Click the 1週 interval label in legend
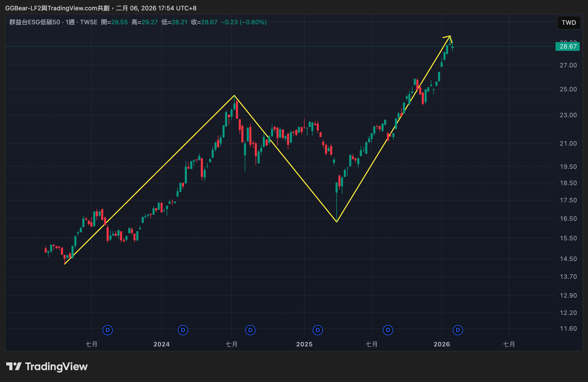Screen dimensions: 588x382 coord(70,22)
